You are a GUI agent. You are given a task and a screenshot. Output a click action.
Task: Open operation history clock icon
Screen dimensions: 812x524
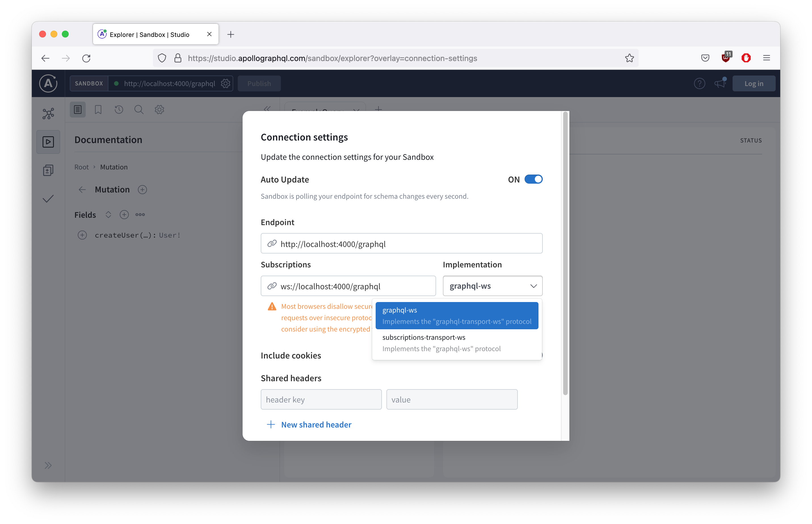[119, 110]
